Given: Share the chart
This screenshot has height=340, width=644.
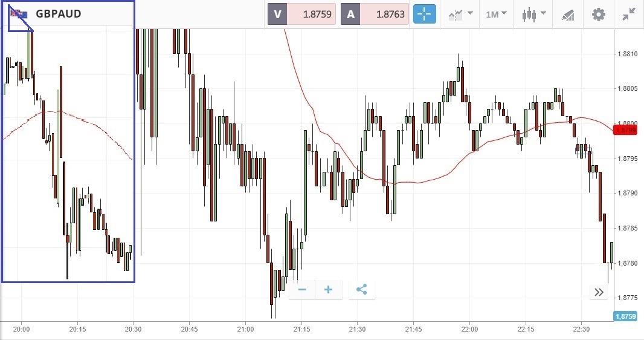Looking at the screenshot, I should 361,290.
